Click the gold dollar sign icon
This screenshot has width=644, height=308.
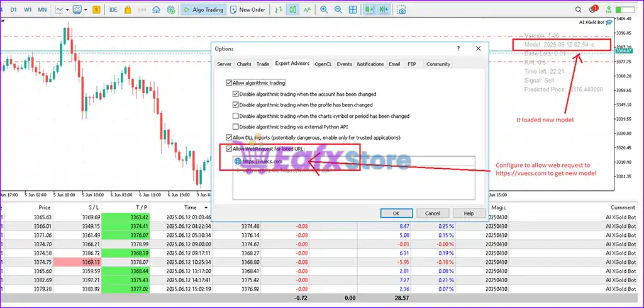pos(96,9)
